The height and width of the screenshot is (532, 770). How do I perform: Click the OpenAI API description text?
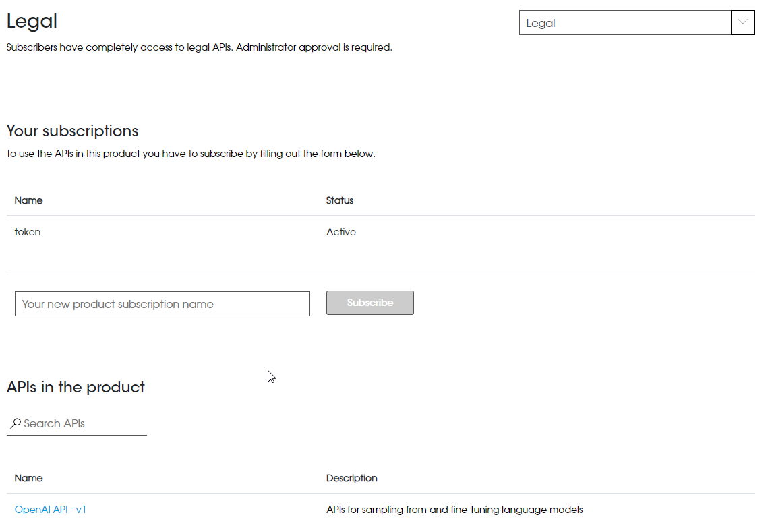pos(454,510)
